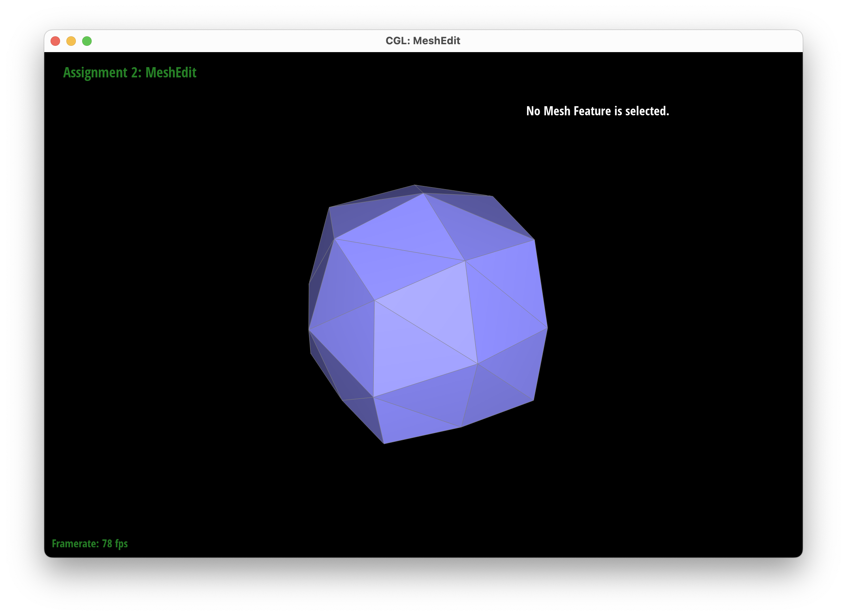Click the yellow minimize button

72,41
